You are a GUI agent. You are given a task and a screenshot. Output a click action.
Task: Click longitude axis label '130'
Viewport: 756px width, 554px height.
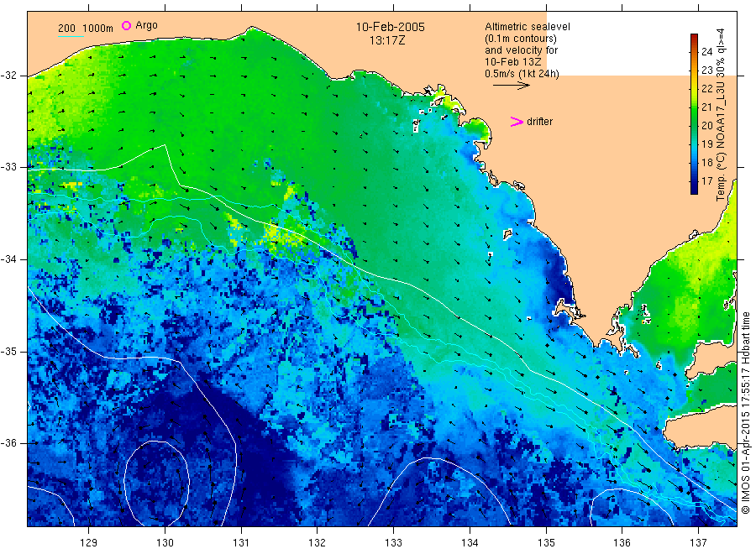pos(165,543)
